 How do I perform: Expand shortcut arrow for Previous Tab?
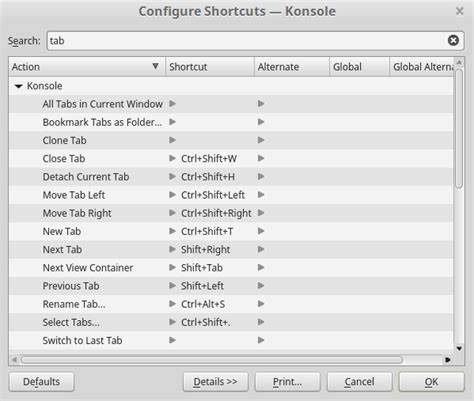(172, 286)
